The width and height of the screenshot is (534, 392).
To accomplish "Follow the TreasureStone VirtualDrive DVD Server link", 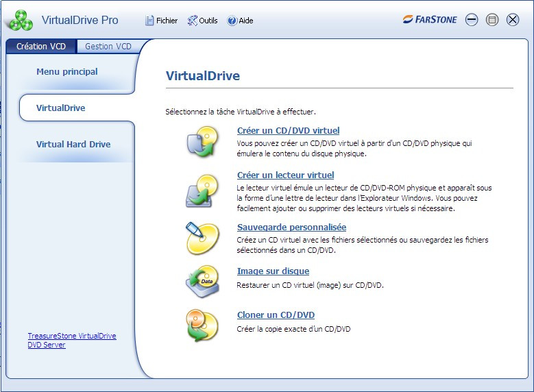I will (x=72, y=340).
